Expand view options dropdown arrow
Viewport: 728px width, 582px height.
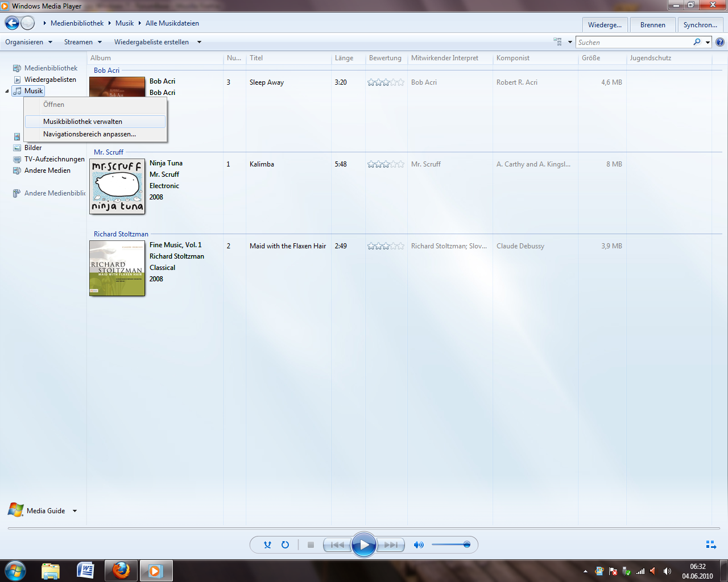[570, 42]
